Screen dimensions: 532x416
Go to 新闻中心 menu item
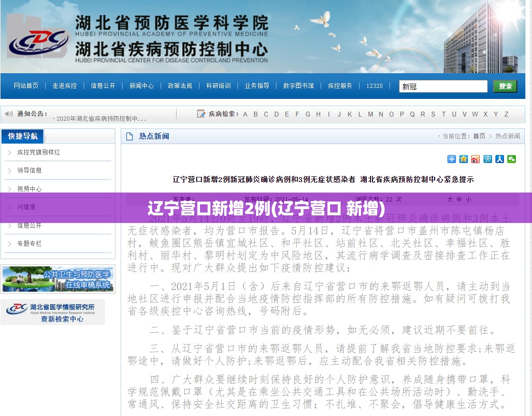point(142,86)
